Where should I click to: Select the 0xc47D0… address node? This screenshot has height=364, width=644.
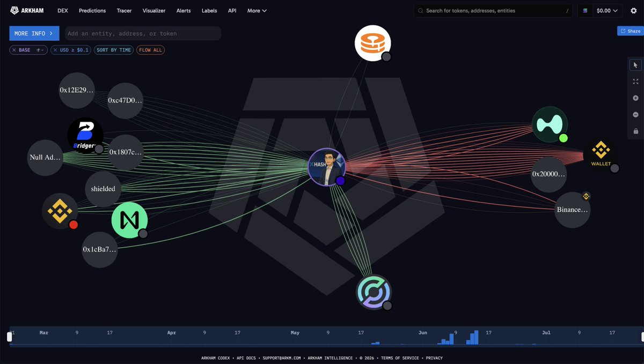point(126,100)
